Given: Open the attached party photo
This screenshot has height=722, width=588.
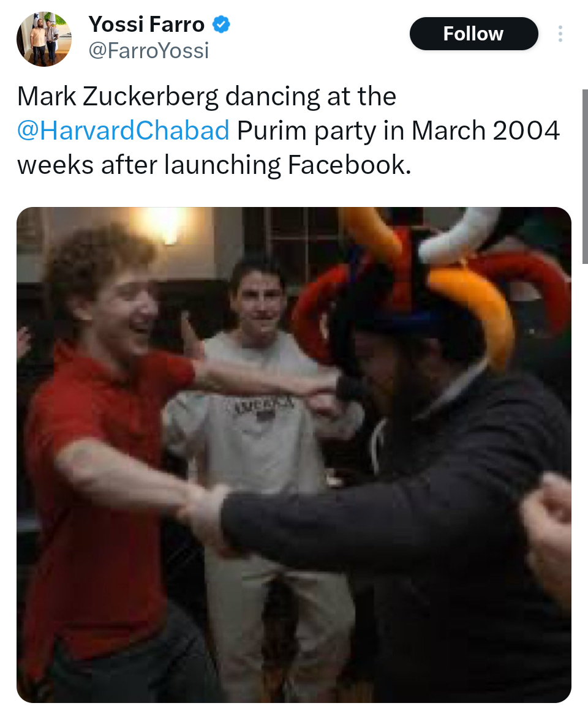Looking at the screenshot, I should click(x=294, y=454).
